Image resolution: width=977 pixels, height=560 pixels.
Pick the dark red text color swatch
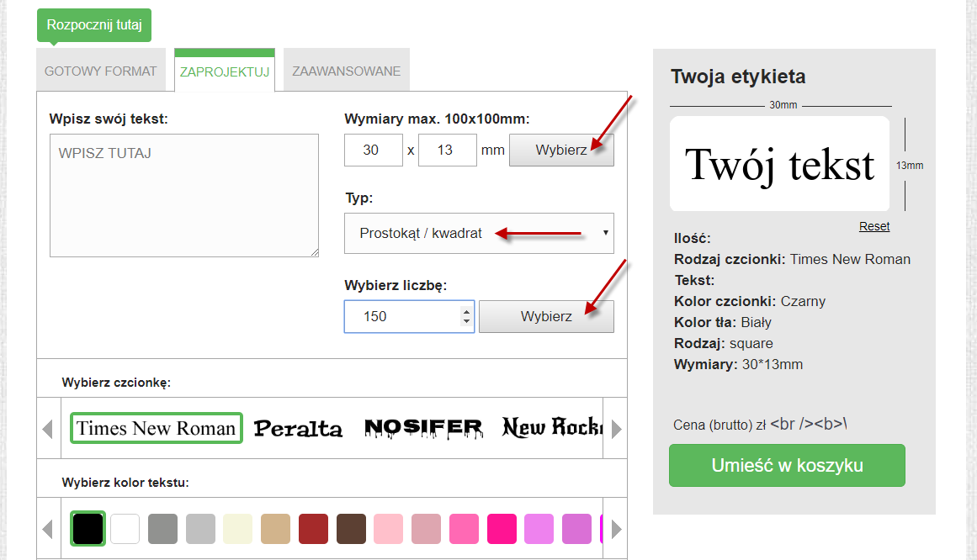point(313,529)
